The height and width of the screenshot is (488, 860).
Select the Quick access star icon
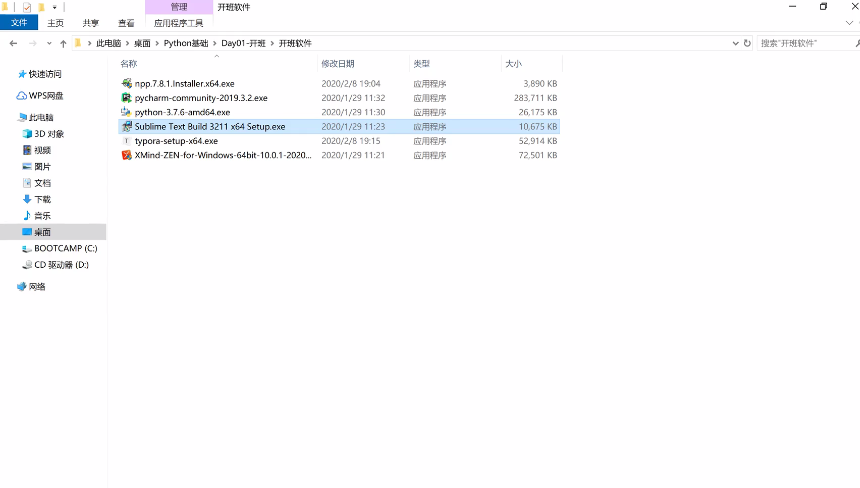(22, 74)
